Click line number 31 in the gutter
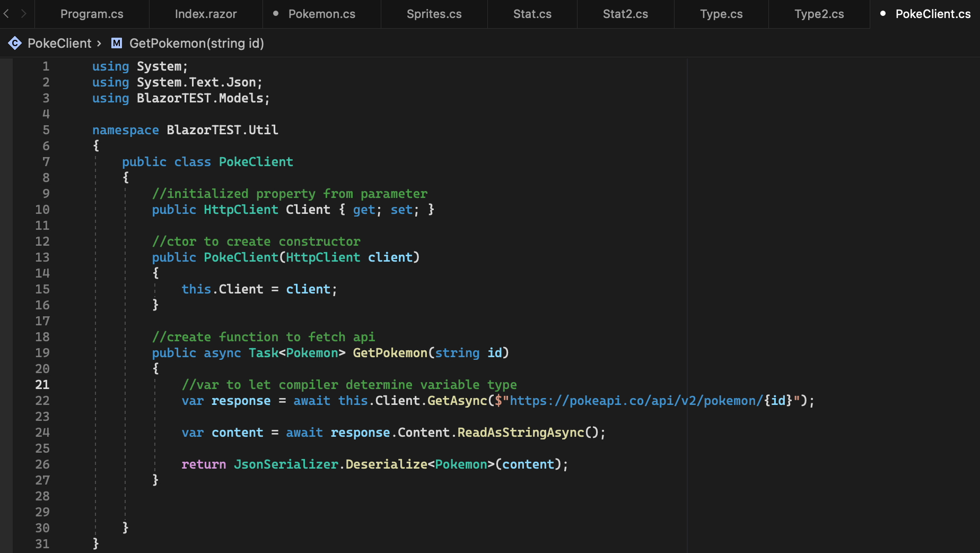The width and height of the screenshot is (980, 553). (42, 544)
